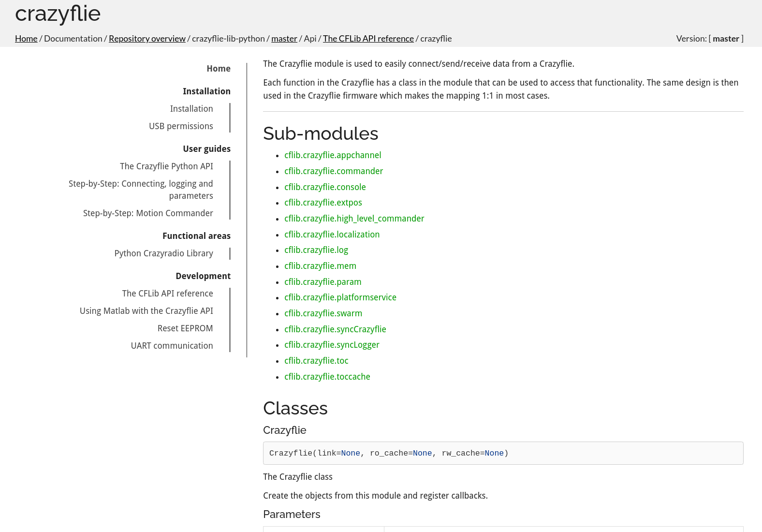The image size is (762, 532).
Task: Open cflib.crazyflie.swarm sub-module
Action: 323,313
